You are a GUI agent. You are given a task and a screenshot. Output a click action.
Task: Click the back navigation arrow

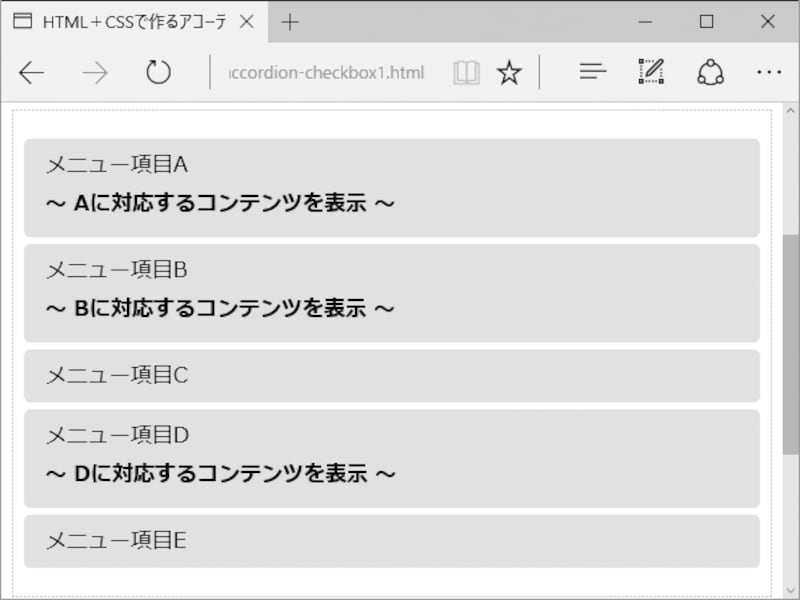(x=31, y=72)
